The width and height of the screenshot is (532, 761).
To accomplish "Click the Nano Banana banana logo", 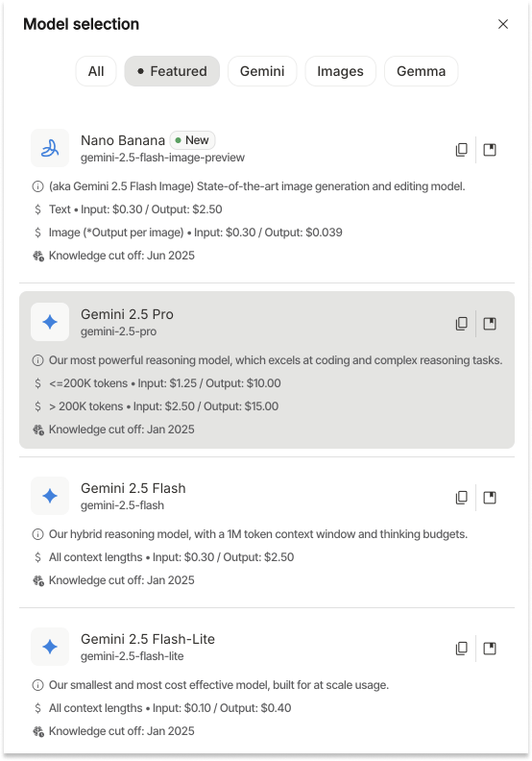I will [50, 148].
